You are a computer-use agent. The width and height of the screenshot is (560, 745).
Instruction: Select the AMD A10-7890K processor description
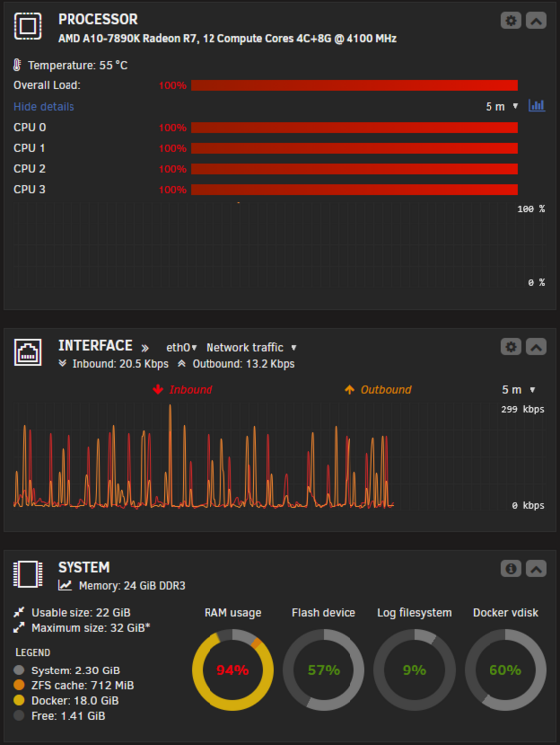pyautogui.click(x=227, y=39)
